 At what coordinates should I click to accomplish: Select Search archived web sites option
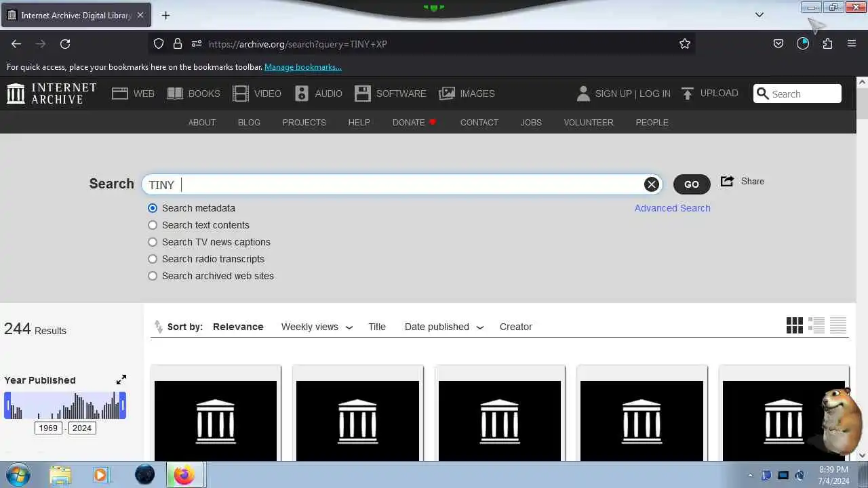pyautogui.click(x=153, y=276)
